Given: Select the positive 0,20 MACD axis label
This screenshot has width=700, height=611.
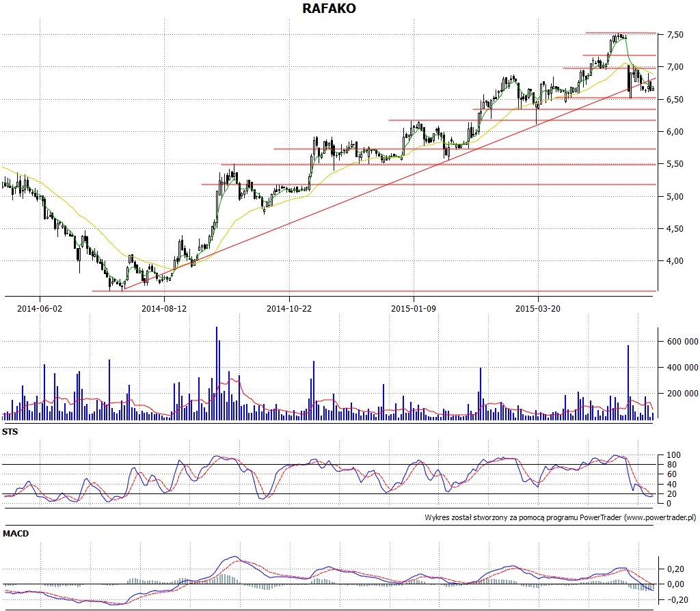Looking at the screenshot, I should (676, 569).
